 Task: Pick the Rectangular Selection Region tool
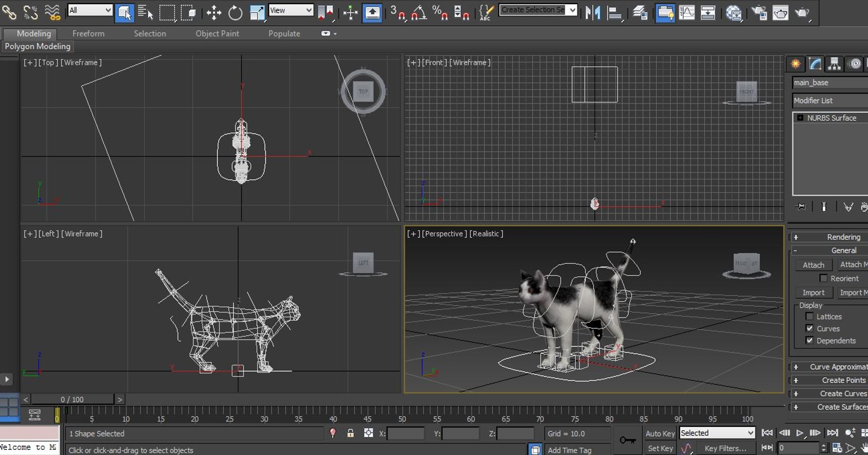tap(167, 12)
